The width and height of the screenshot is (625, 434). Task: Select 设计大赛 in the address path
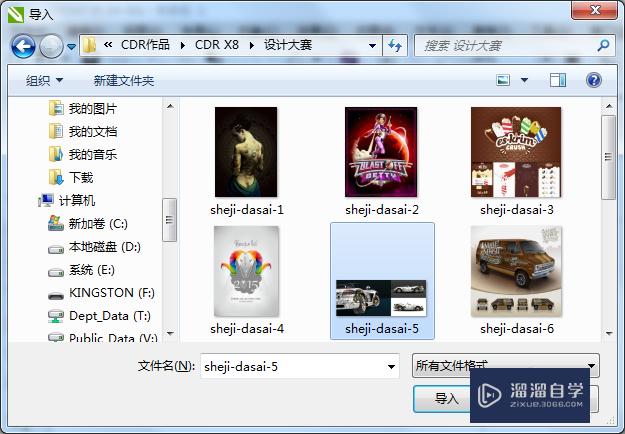coord(288,45)
